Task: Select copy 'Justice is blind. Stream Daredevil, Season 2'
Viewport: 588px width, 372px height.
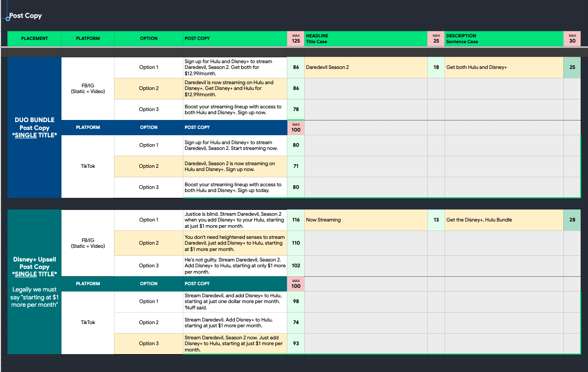Action: click(235, 220)
